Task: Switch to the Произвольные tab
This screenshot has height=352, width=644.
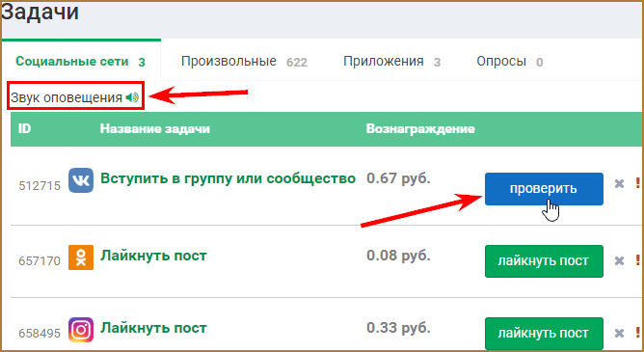Action: click(244, 62)
